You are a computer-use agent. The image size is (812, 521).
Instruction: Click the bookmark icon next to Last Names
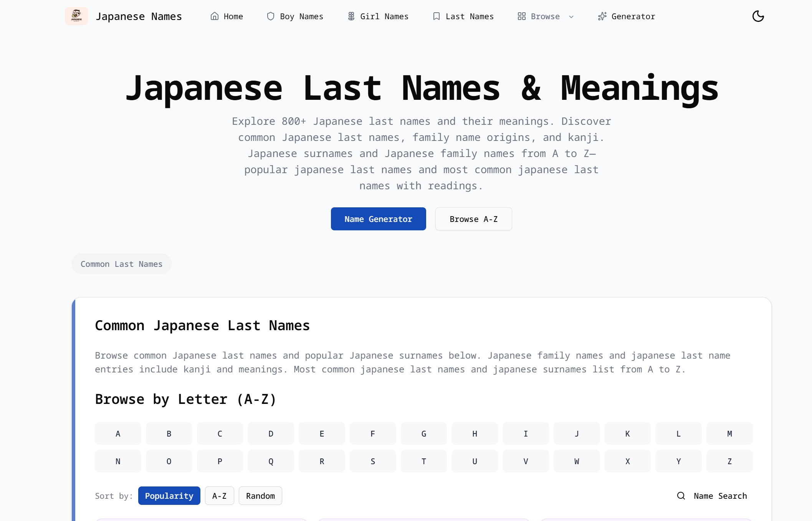coord(436,16)
